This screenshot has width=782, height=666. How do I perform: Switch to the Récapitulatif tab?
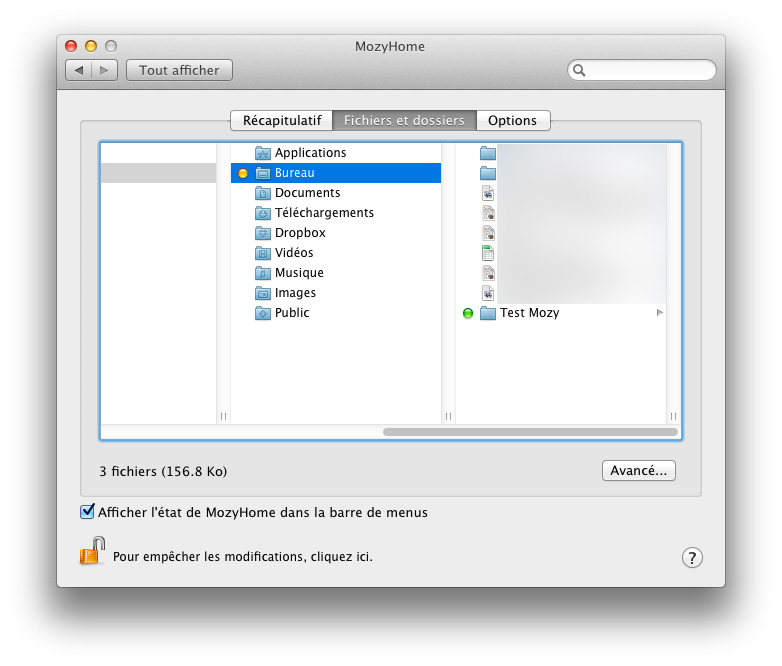pos(282,121)
